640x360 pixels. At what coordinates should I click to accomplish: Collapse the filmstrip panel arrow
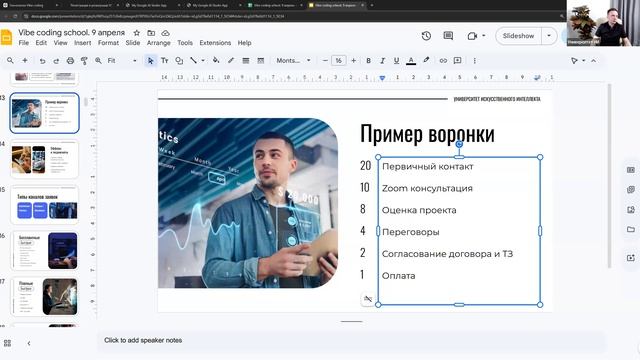point(29,343)
